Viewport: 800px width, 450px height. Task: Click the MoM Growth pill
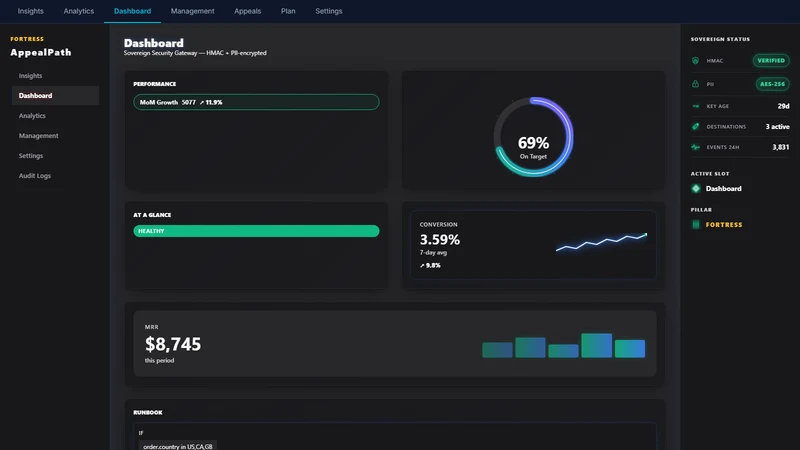click(x=256, y=102)
